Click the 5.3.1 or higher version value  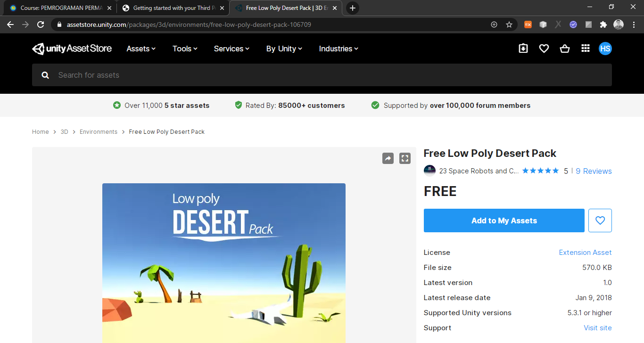click(x=590, y=313)
